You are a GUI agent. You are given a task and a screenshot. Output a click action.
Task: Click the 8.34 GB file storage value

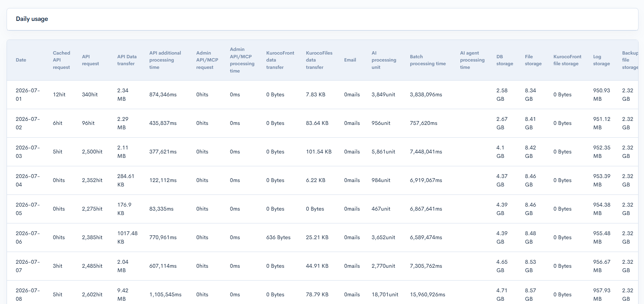click(x=530, y=94)
